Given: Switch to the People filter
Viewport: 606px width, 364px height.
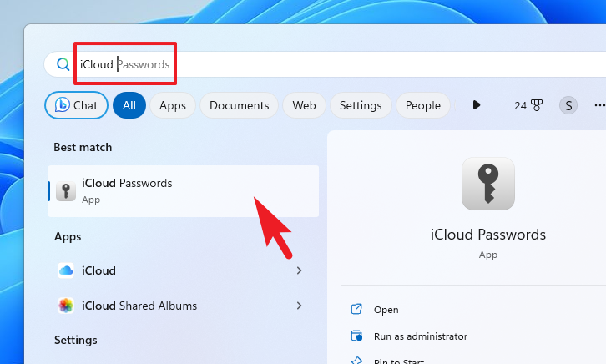Looking at the screenshot, I should pos(423,105).
